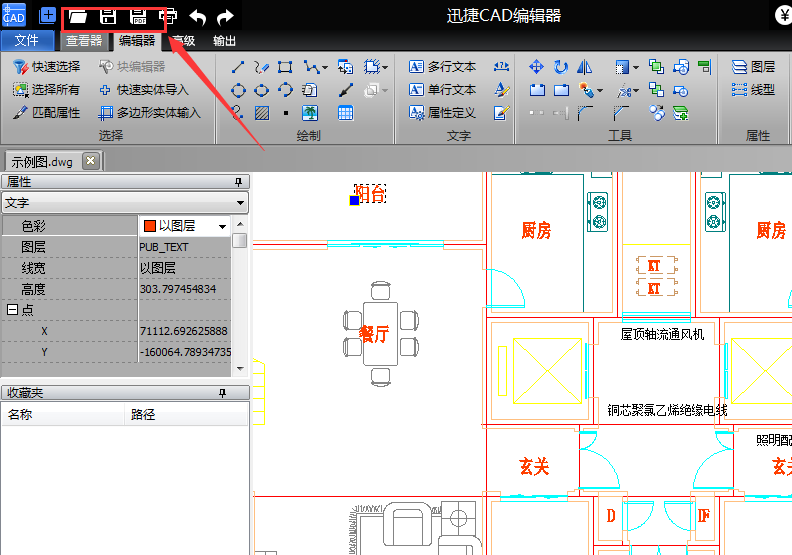This screenshot has height=555, width=792.
Task: Undo the last action
Action: pos(197,17)
